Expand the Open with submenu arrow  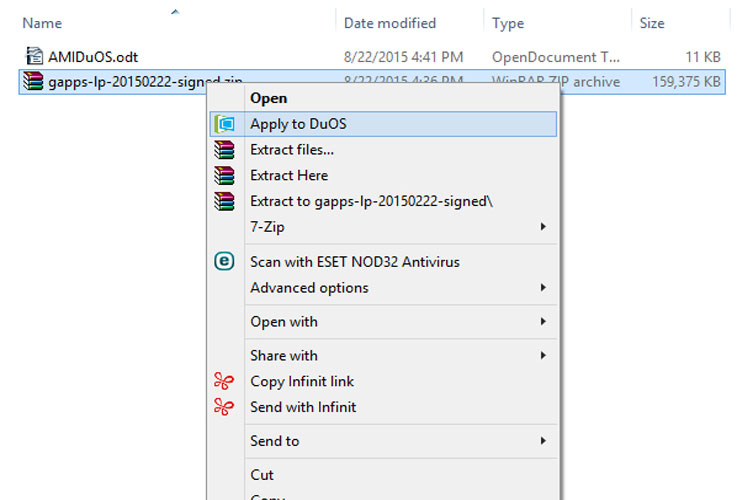(543, 322)
